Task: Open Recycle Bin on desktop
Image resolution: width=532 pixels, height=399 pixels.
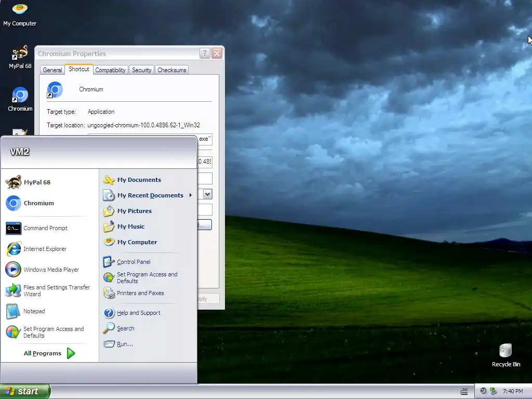Action: [506, 355]
